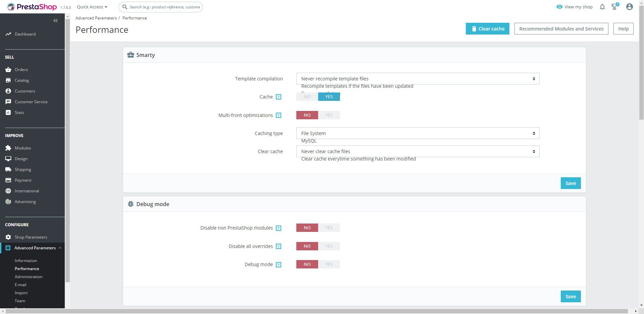Click the Cache help question-mark icon

(x=279, y=97)
